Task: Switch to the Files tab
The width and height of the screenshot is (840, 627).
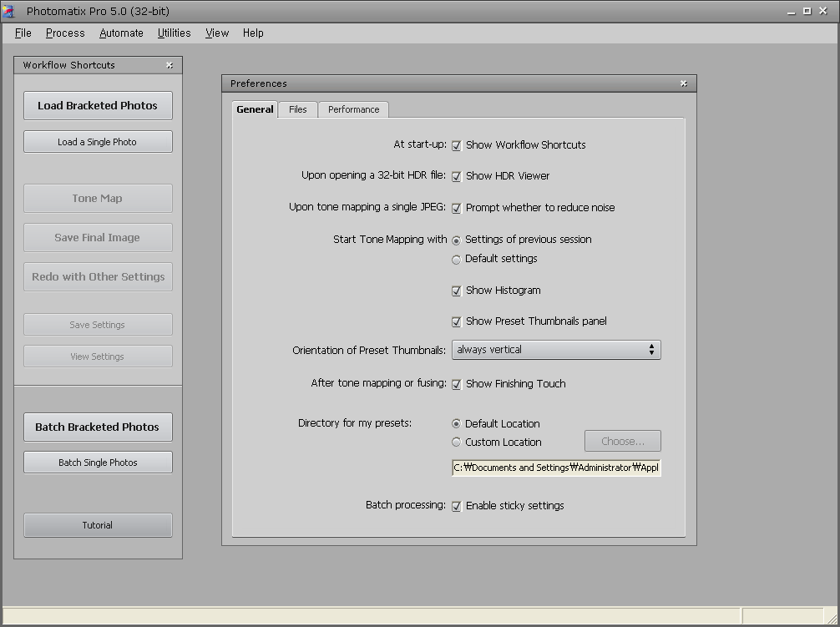Action: coord(298,109)
